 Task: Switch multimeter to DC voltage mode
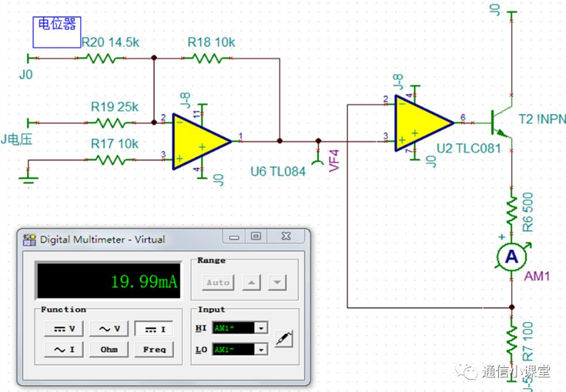(64, 329)
